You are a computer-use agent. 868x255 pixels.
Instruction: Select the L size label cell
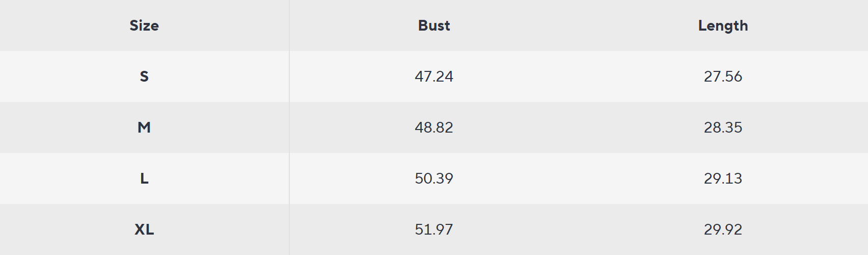click(x=144, y=178)
